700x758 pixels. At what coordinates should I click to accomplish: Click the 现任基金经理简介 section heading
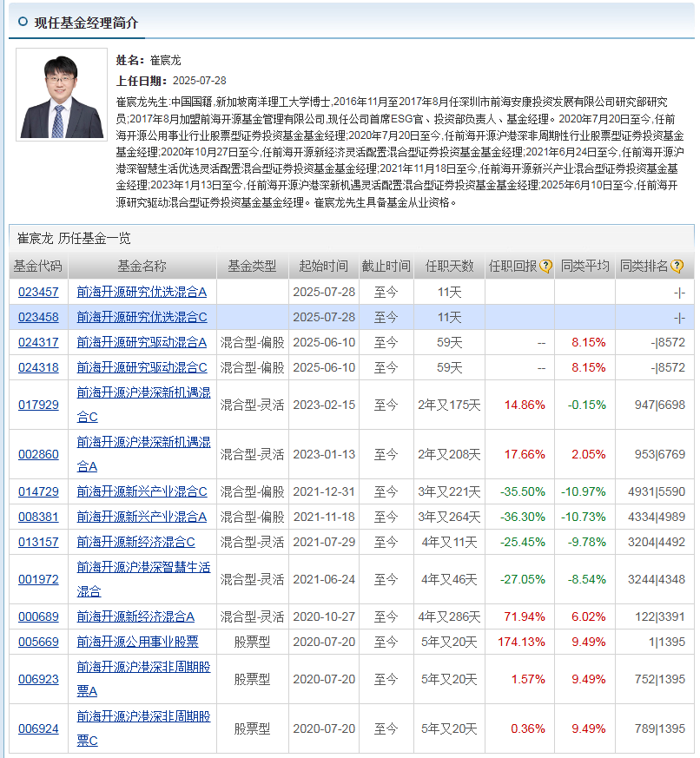86,23
